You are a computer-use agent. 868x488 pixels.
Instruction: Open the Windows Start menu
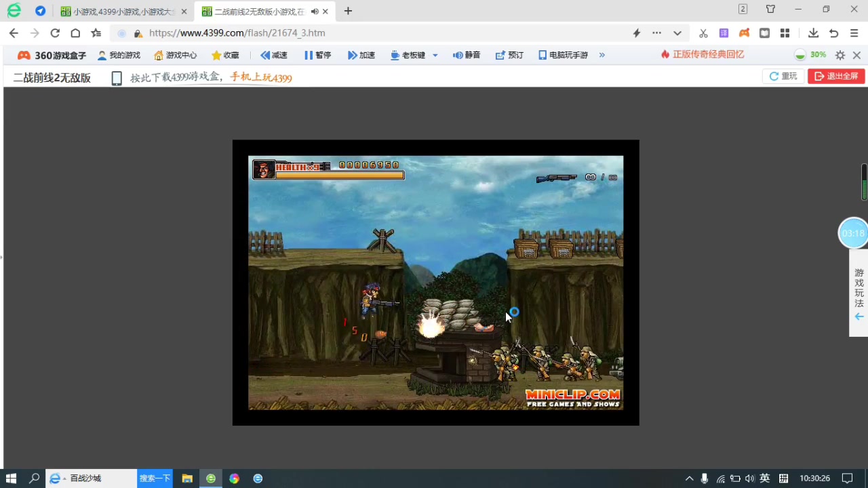pos(11,479)
